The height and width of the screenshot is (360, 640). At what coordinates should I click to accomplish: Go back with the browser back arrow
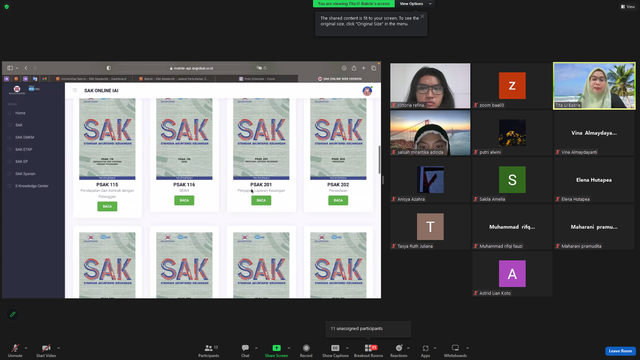coord(26,68)
